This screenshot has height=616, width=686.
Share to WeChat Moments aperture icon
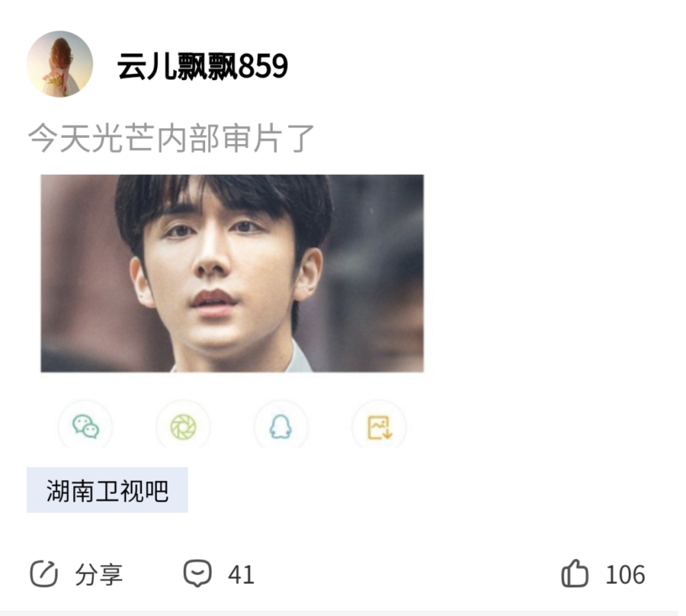183,427
